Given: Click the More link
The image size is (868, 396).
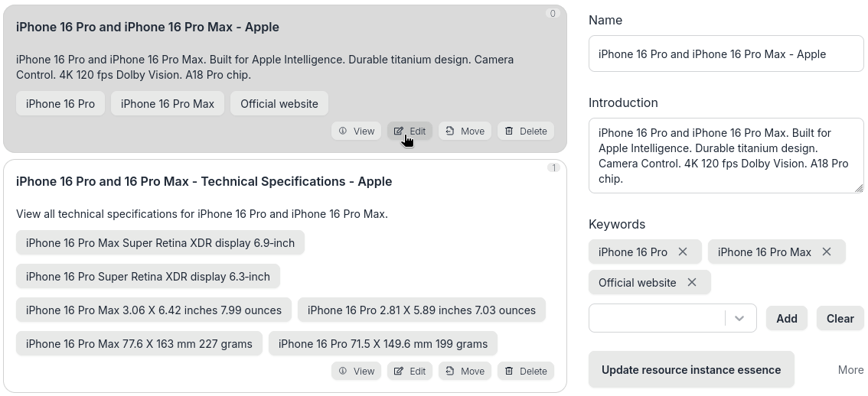Looking at the screenshot, I should 850,370.
